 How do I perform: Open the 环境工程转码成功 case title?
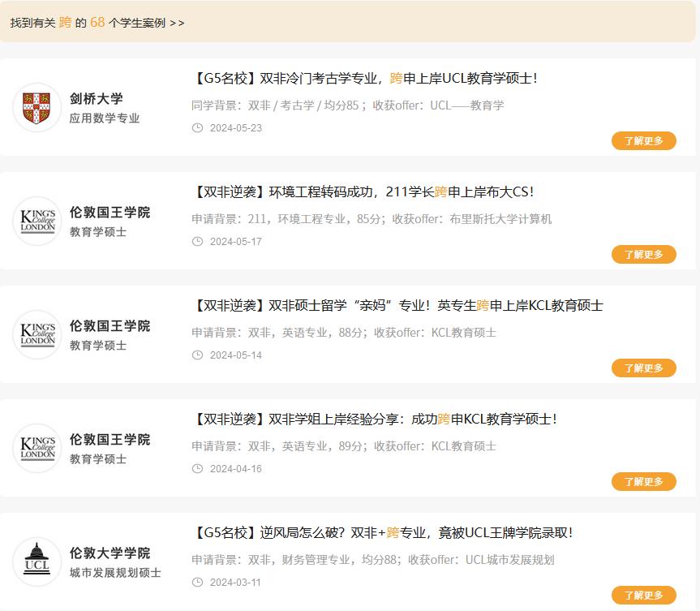tap(363, 192)
